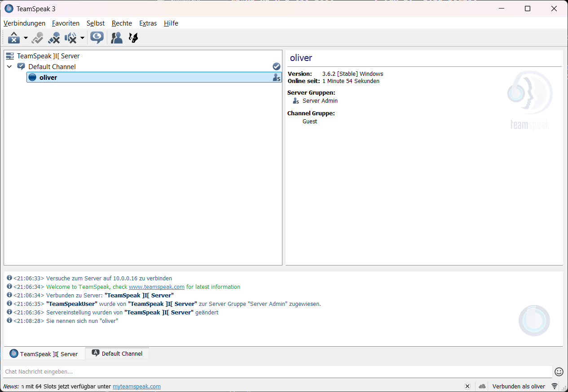The image size is (568, 392).
Task: Open the Verbindungen menu
Action: click(x=24, y=23)
